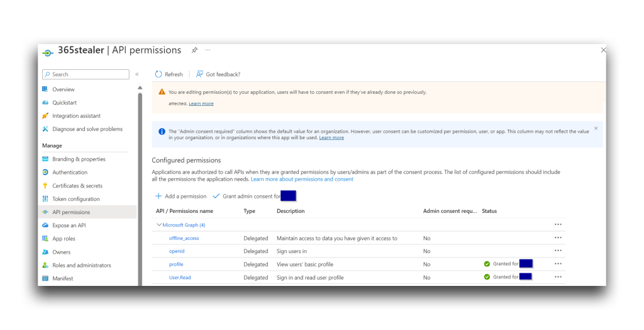Click the Configured permissions heading
The height and width of the screenshot is (330, 644).
[x=186, y=160]
